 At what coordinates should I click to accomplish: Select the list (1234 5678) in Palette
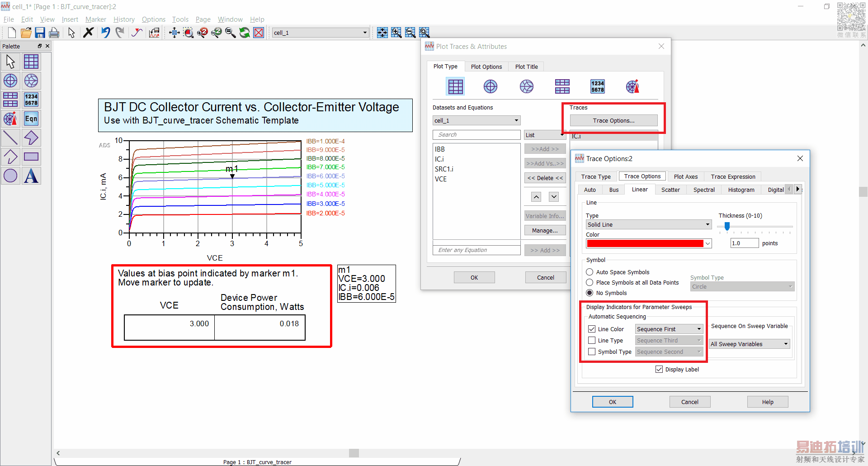pos(31,100)
